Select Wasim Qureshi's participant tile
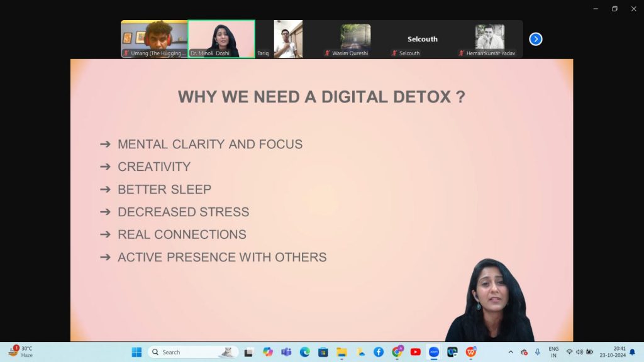Viewport: 644px width, 362px height. click(x=356, y=39)
